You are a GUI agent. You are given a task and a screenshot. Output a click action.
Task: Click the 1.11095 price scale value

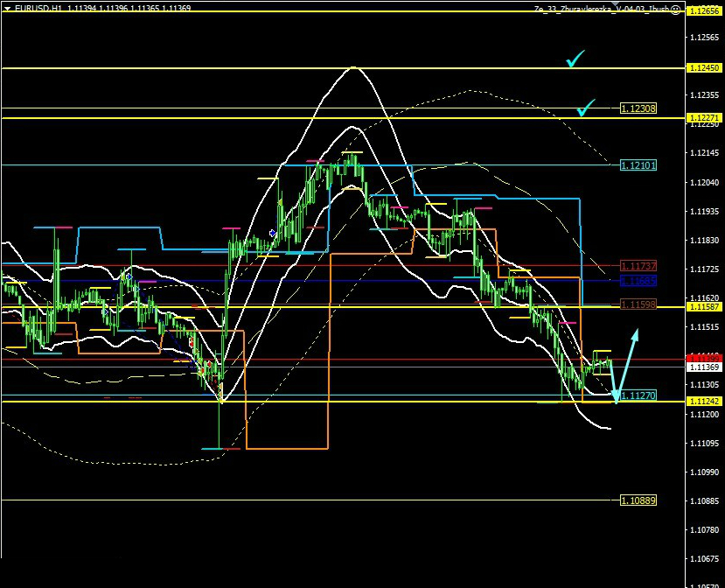tap(705, 444)
